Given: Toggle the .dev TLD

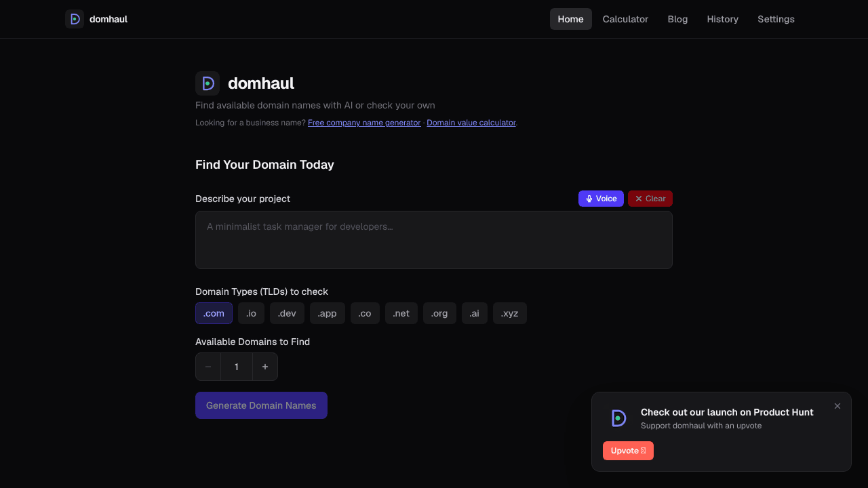Looking at the screenshot, I should click(287, 313).
